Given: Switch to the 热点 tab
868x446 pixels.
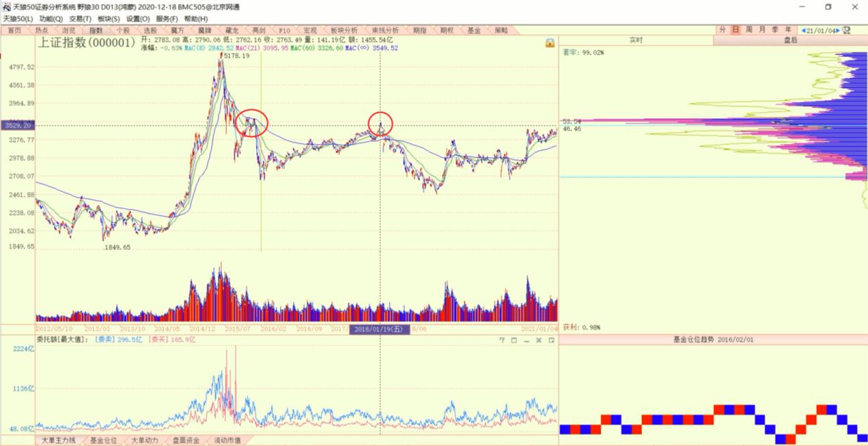Looking at the screenshot, I should coord(42,30).
